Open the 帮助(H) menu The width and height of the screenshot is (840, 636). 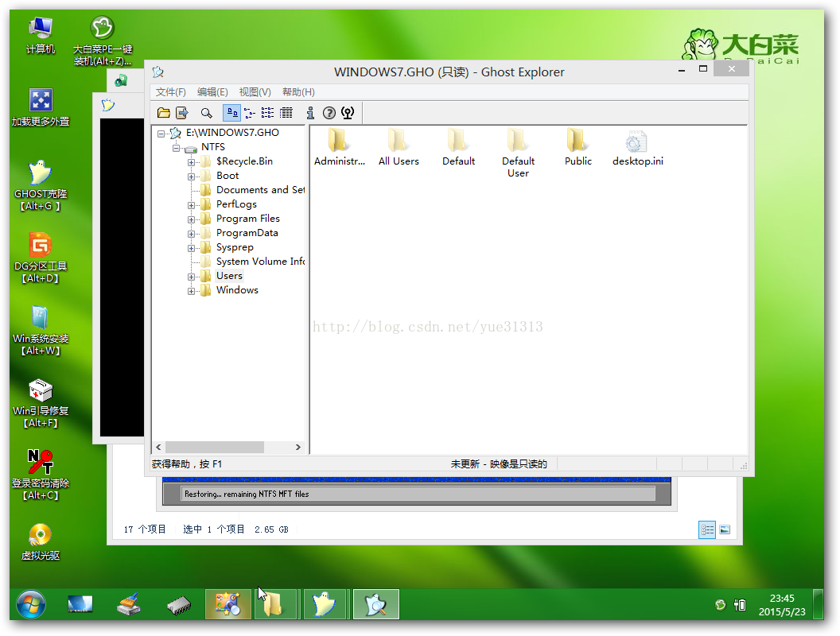coord(298,92)
